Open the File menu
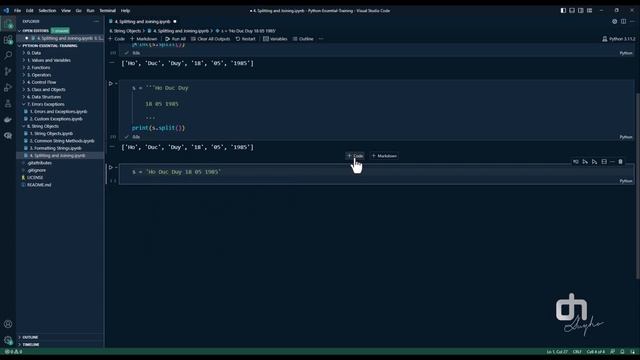The image size is (640, 360). (17, 11)
